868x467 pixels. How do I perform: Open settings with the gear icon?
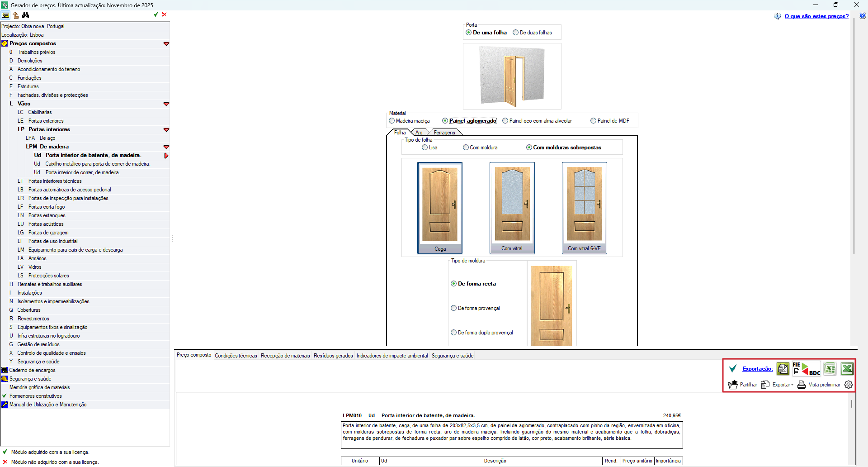point(849,385)
